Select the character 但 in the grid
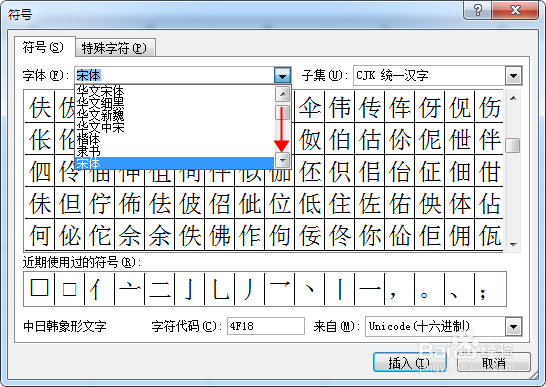 (x=70, y=203)
